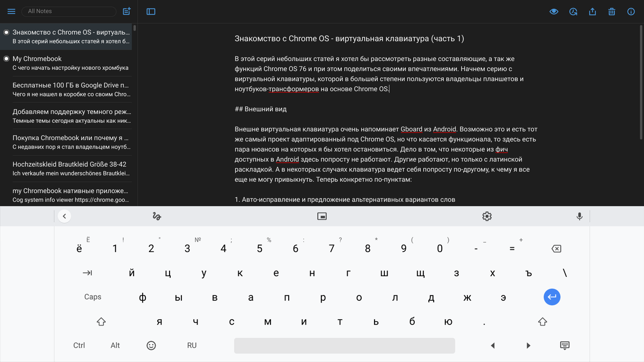644x362 pixels.
Task: Tap the ъ key
Action: point(529,273)
